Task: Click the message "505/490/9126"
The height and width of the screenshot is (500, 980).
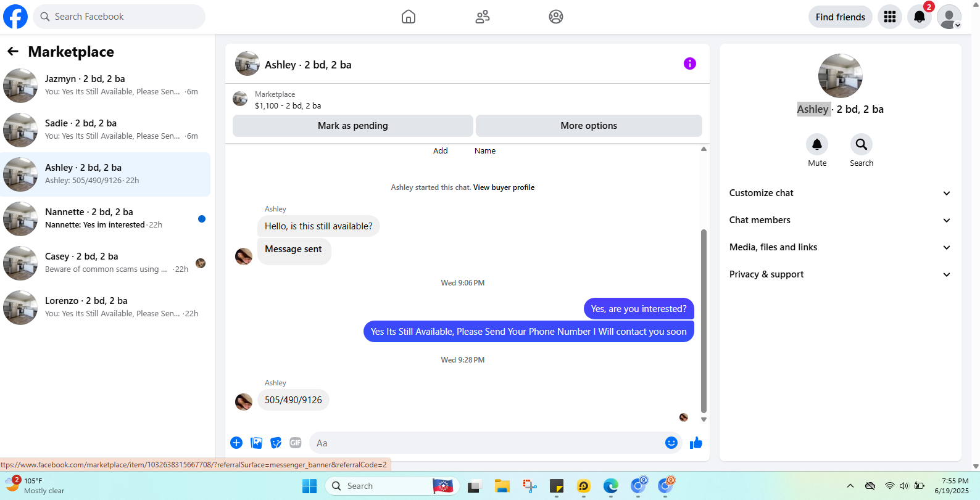Action: point(293,400)
